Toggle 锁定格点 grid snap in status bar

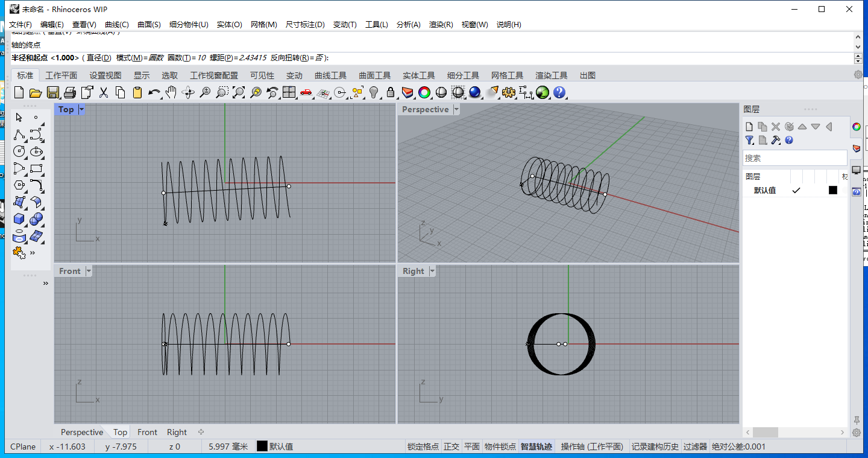point(423,447)
